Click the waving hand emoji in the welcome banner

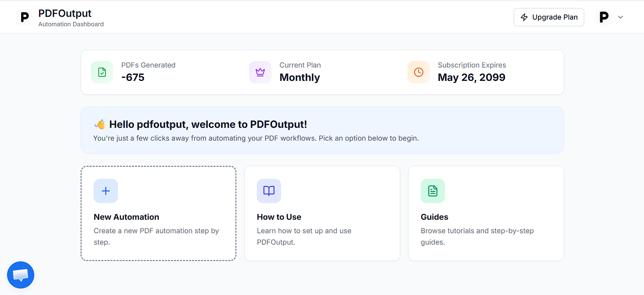click(x=99, y=125)
